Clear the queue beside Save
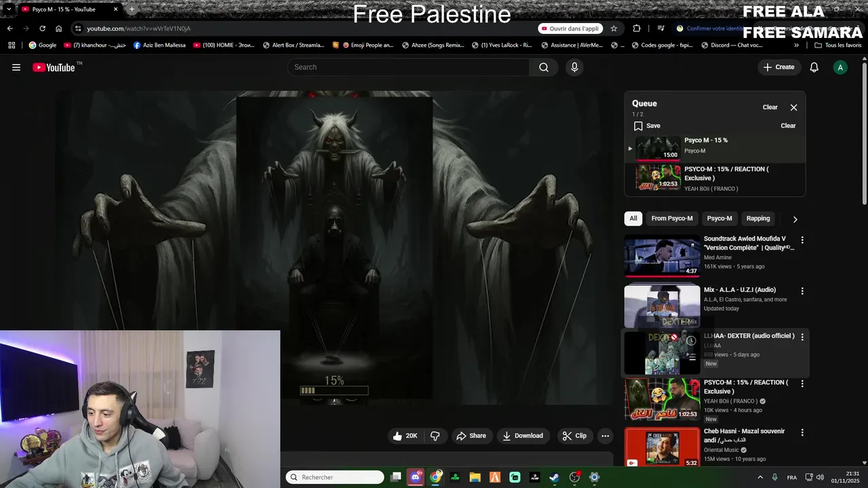Image resolution: width=868 pixels, height=488 pixels. coord(788,125)
